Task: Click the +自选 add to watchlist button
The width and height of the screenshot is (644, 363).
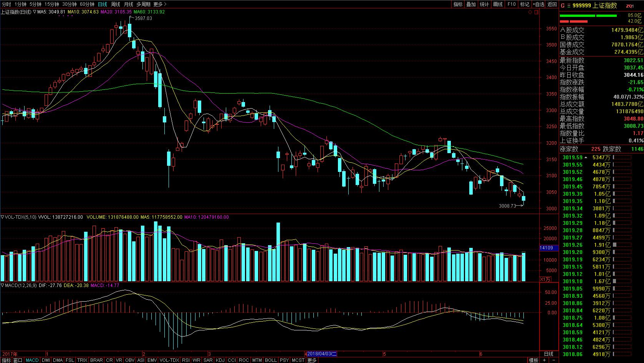Action: (x=538, y=4)
